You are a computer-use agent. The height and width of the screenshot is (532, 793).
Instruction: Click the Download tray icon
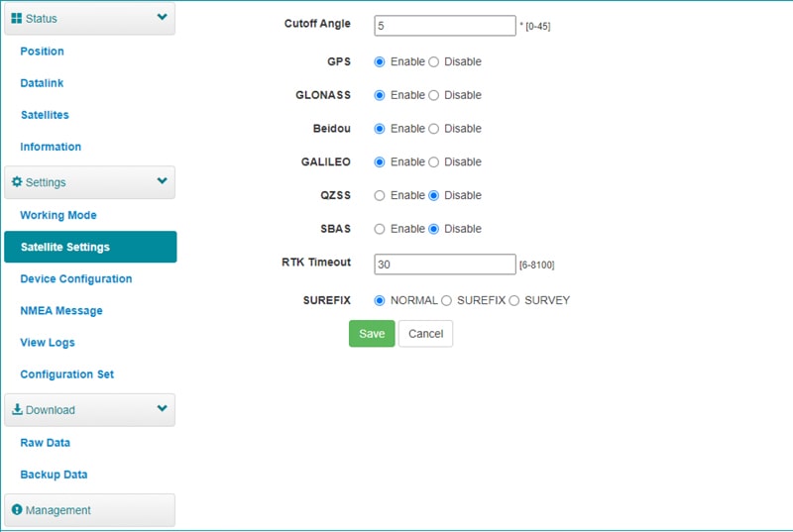pos(17,409)
